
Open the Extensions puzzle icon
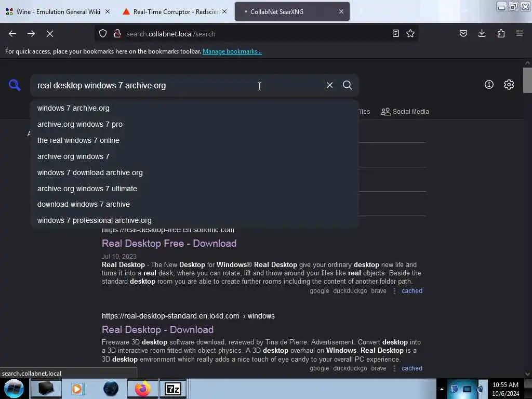point(501,33)
